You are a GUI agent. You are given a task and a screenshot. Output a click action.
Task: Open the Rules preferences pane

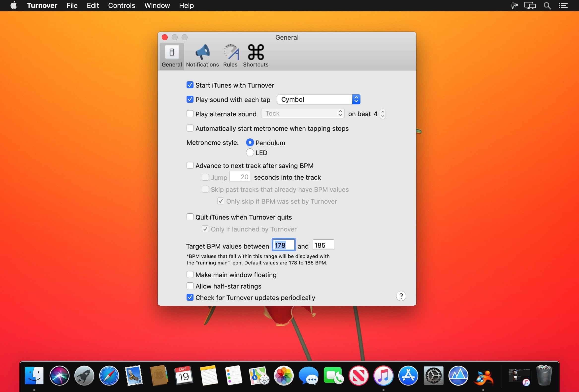[230, 56]
